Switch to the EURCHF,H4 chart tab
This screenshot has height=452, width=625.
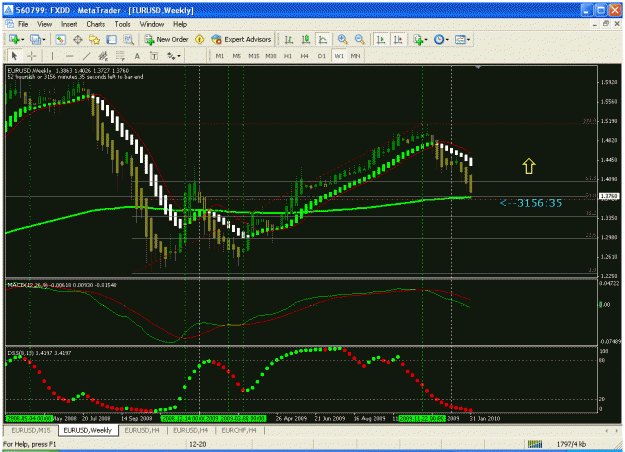[x=239, y=430]
